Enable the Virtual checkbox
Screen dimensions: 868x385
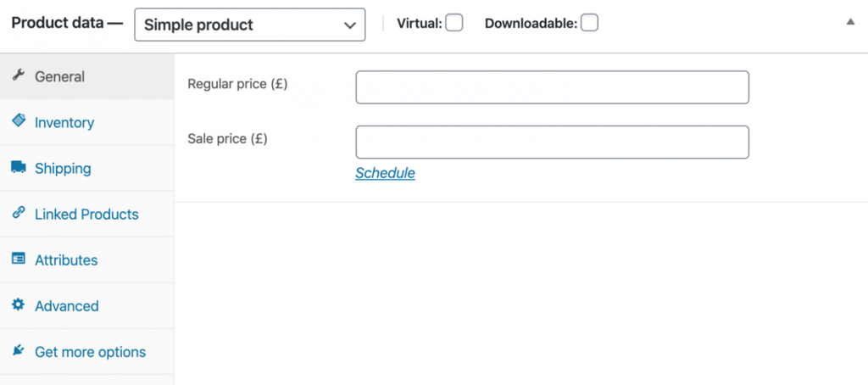click(x=454, y=23)
